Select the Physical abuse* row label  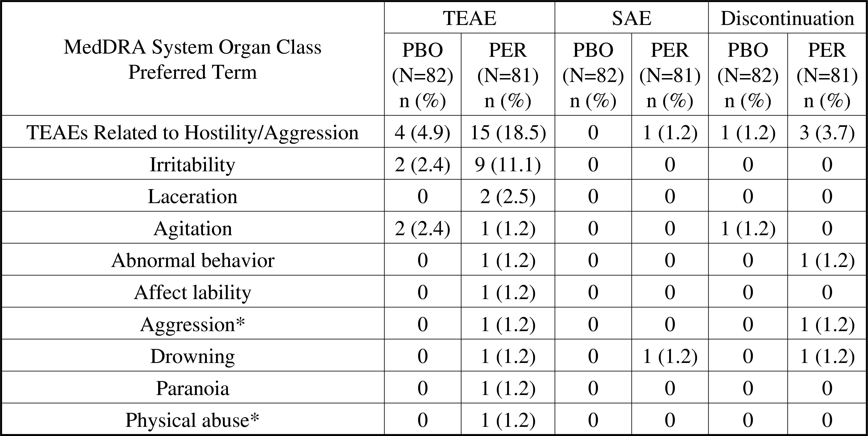click(192, 420)
